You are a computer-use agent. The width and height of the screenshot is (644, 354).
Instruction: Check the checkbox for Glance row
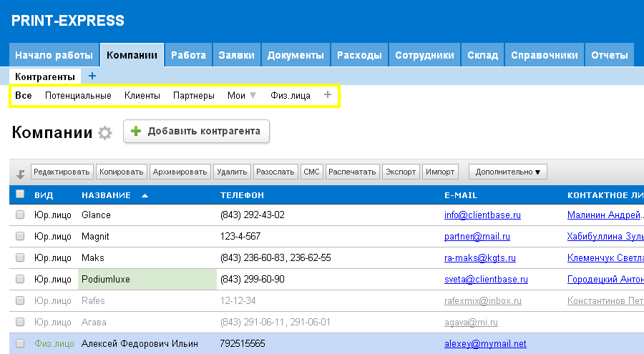(x=20, y=215)
